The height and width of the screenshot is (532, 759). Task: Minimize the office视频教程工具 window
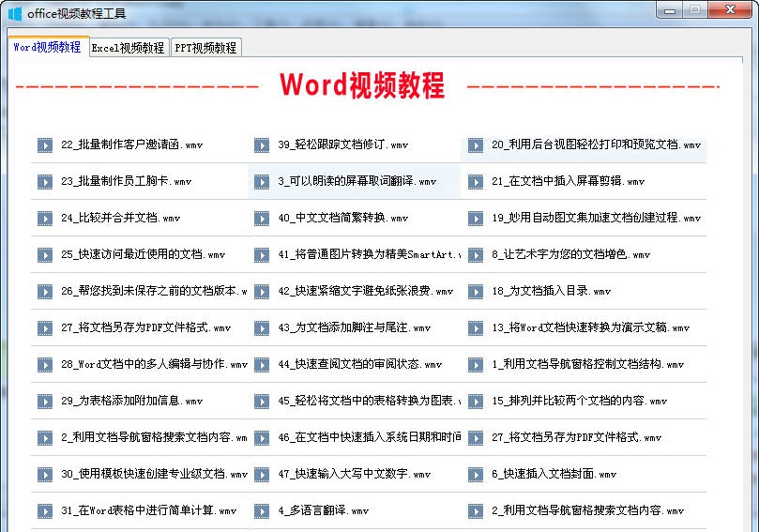coord(670,10)
